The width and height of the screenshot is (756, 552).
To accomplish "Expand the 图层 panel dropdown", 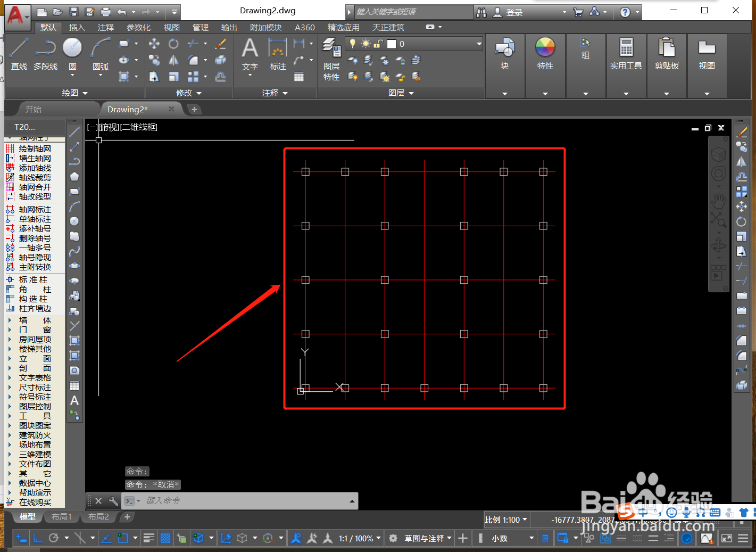I will (x=401, y=93).
